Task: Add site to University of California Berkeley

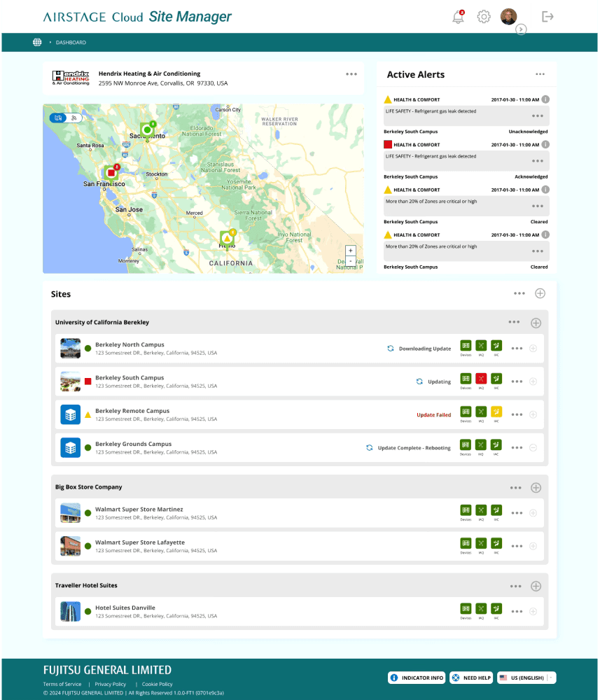Action: coord(536,323)
